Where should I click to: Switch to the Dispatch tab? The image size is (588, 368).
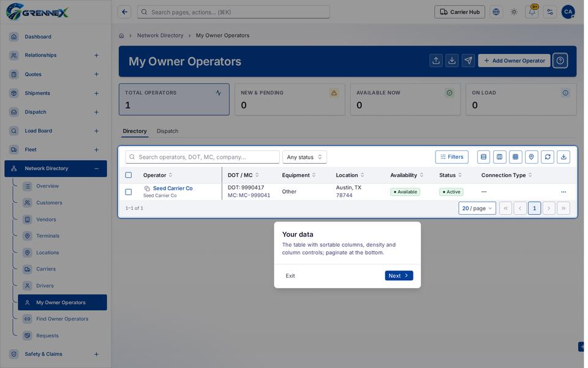pos(167,131)
